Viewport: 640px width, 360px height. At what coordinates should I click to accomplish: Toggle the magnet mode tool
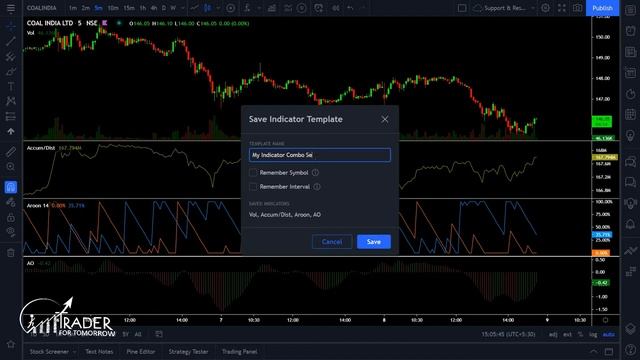(x=11, y=187)
